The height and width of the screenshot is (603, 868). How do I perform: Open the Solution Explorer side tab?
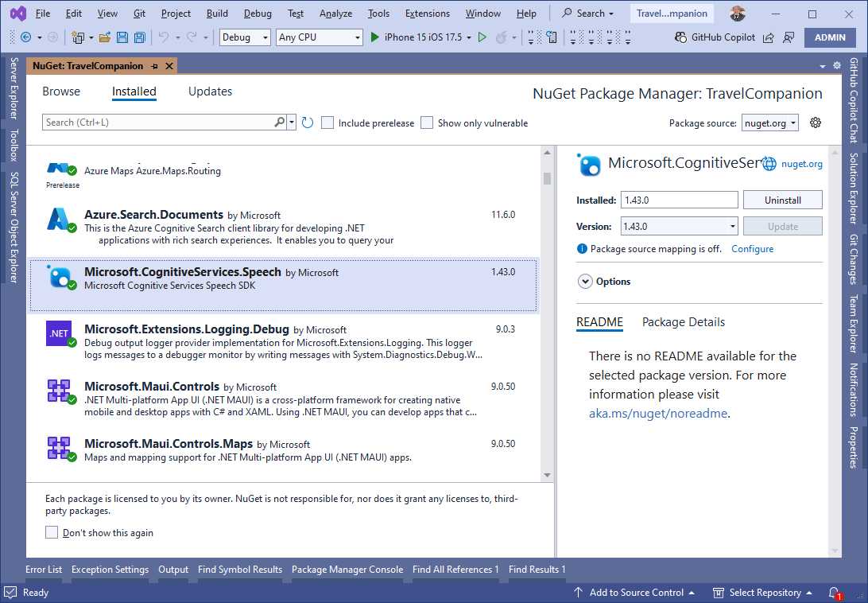(854, 188)
